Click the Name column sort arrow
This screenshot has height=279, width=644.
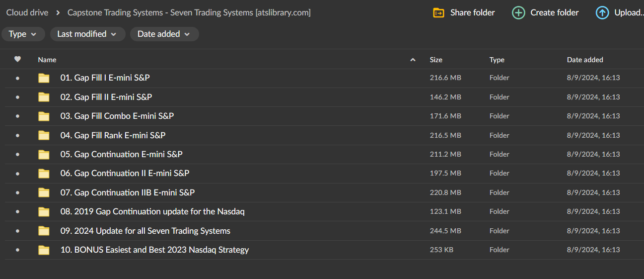(413, 60)
